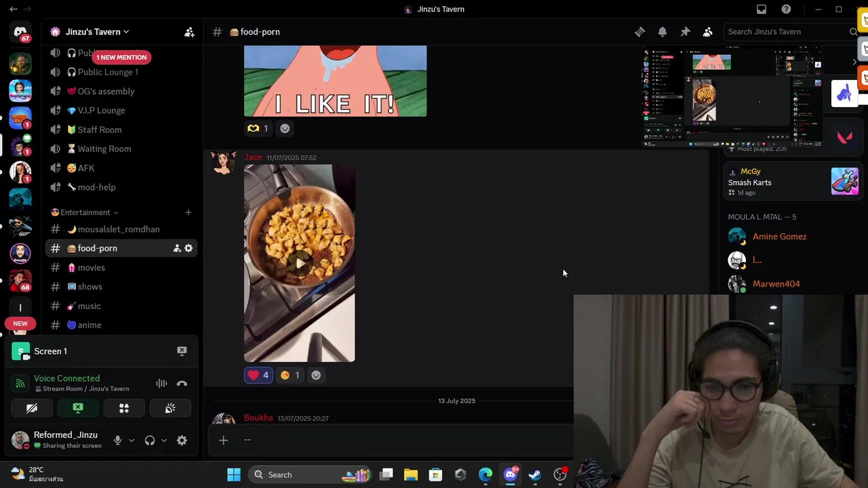
Task: Open User Settings gear icon
Action: pyautogui.click(x=182, y=441)
